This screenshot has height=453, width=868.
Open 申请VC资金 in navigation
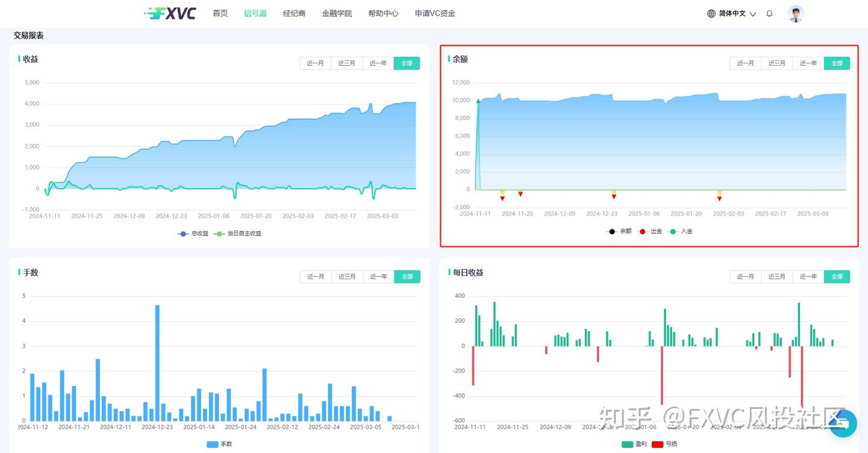tap(435, 13)
